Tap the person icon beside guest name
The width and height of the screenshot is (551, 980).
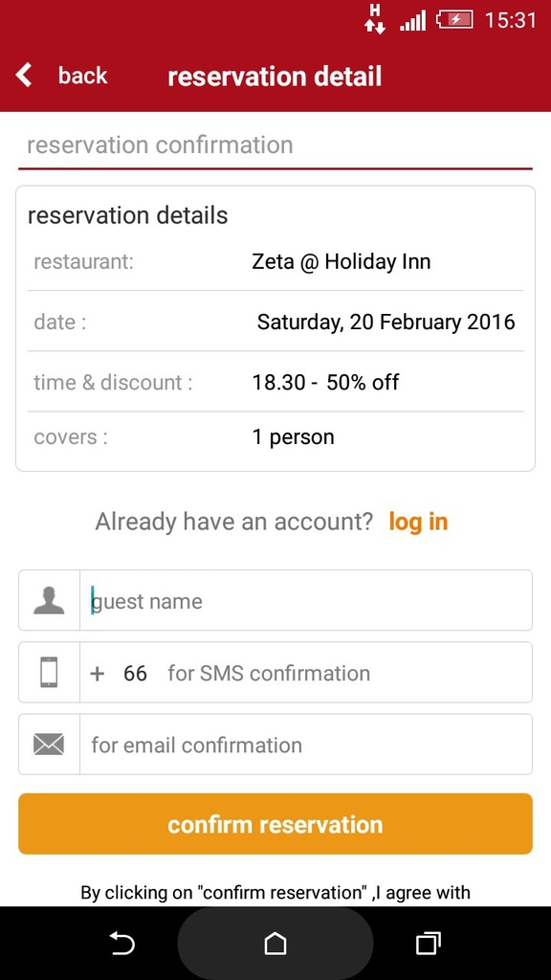pyautogui.click(x=49, y=601)
